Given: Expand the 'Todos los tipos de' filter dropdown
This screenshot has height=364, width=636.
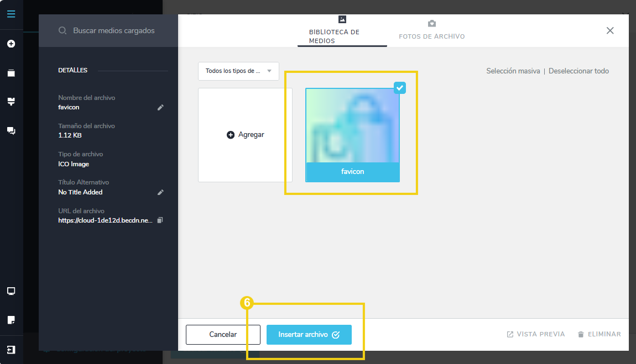Looking at the screenshot, I should click(x=238, y=71).
